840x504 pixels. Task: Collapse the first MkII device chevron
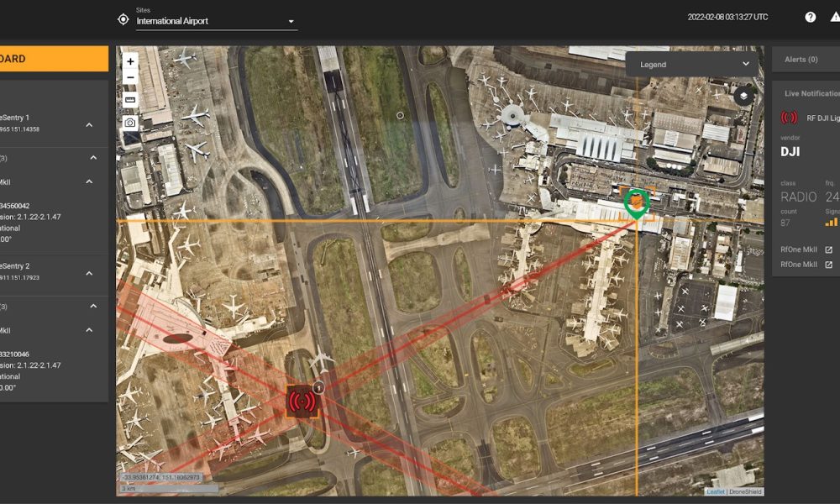tap(90, 181)
